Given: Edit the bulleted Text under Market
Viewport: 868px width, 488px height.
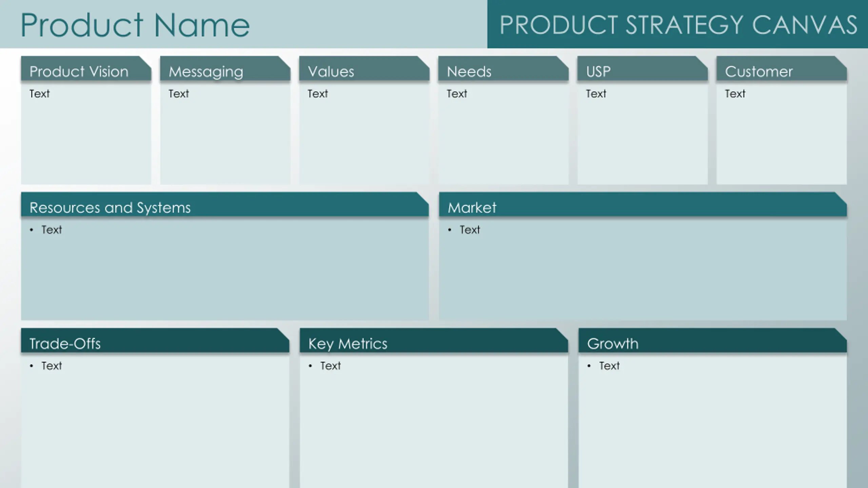Looking at the screenshot, I should coord(470,230).
